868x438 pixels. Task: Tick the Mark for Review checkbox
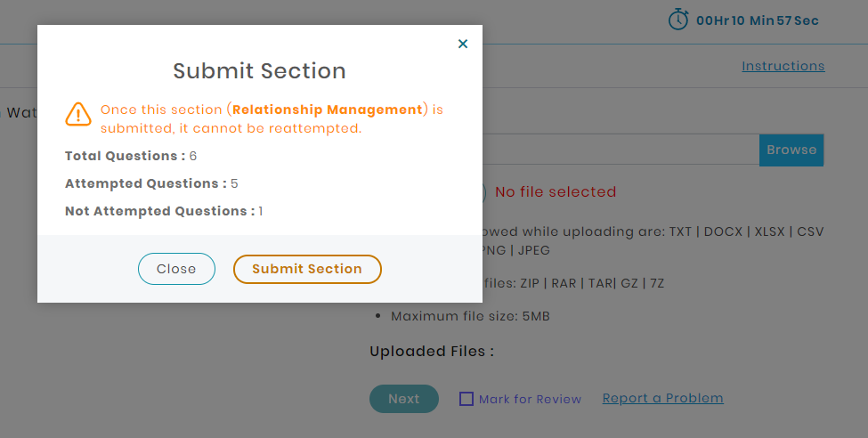[466, 399]
